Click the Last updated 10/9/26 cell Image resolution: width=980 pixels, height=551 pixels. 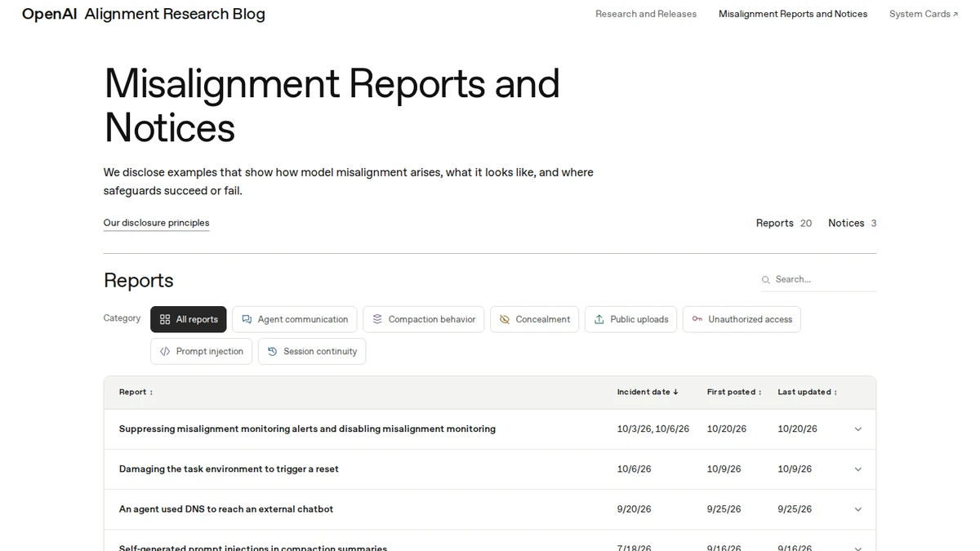click(x=795, y=469)
